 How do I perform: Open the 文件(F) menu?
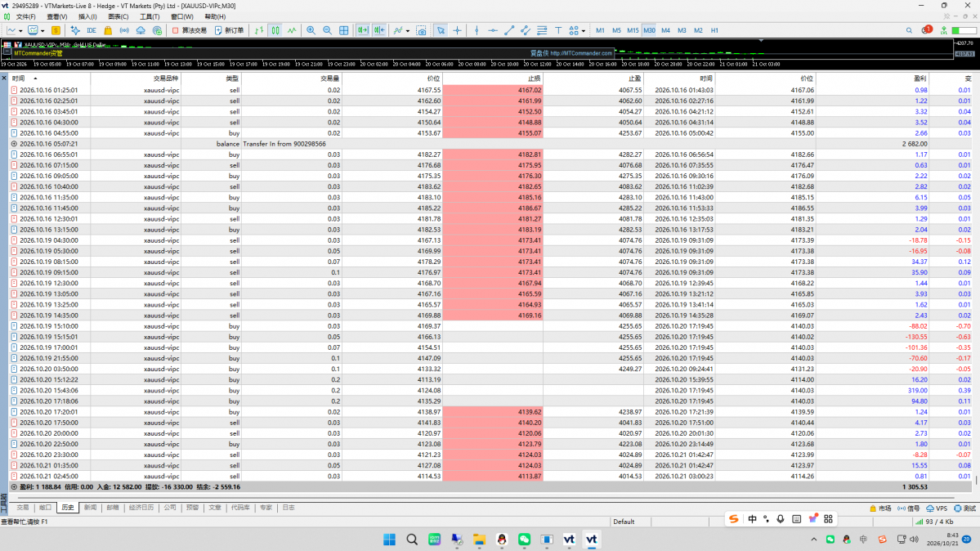point(25,17)
